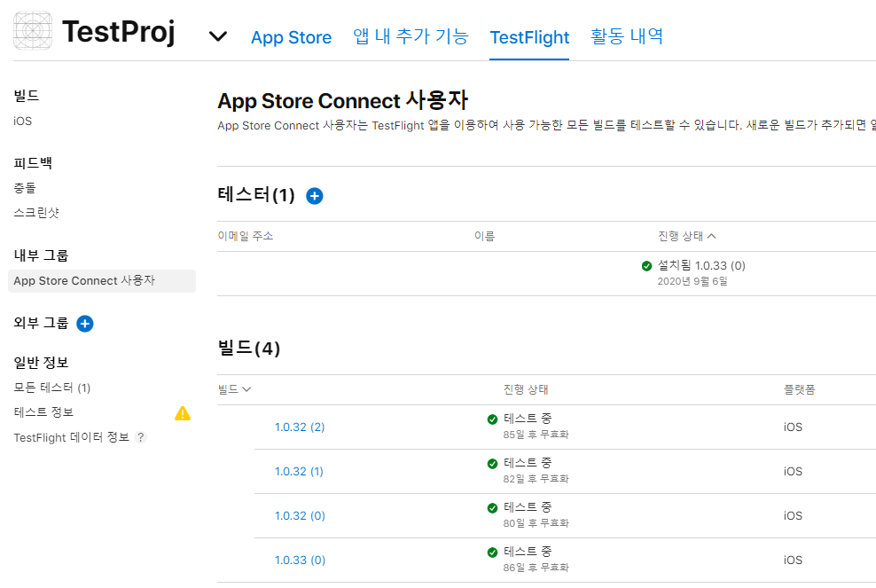876x588 pixels.
Task: Click green check icon for build 1.0.32 (2)
Action: (492, 419)
